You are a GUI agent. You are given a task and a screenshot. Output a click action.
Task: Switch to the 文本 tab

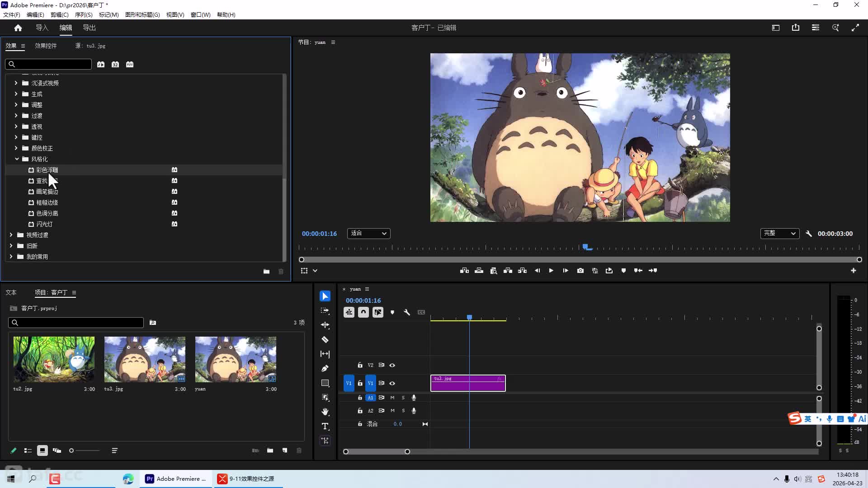click(x=11, y=293)
